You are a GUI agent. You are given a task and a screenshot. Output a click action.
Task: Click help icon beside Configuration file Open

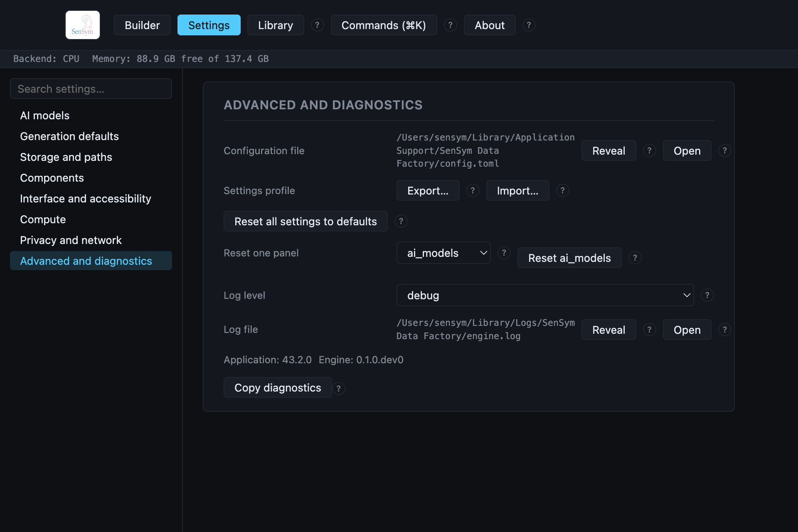pyautogui.click(x=725, y=150)
